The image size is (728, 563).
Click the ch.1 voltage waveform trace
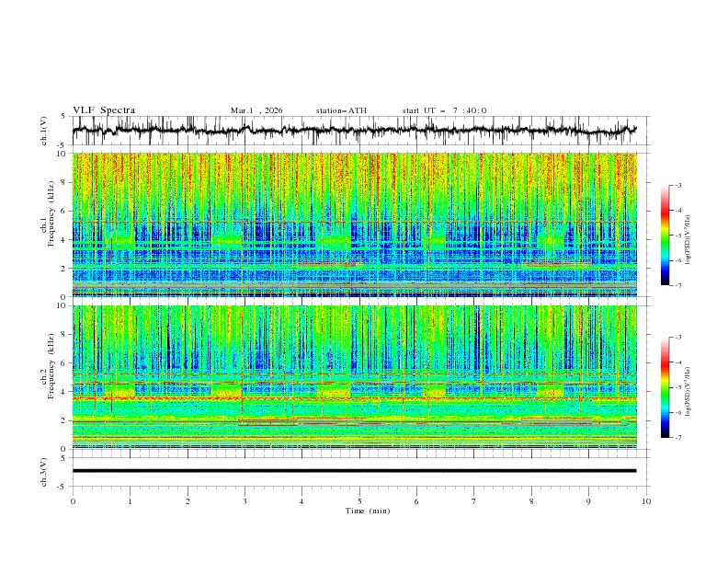click(354, 131)
